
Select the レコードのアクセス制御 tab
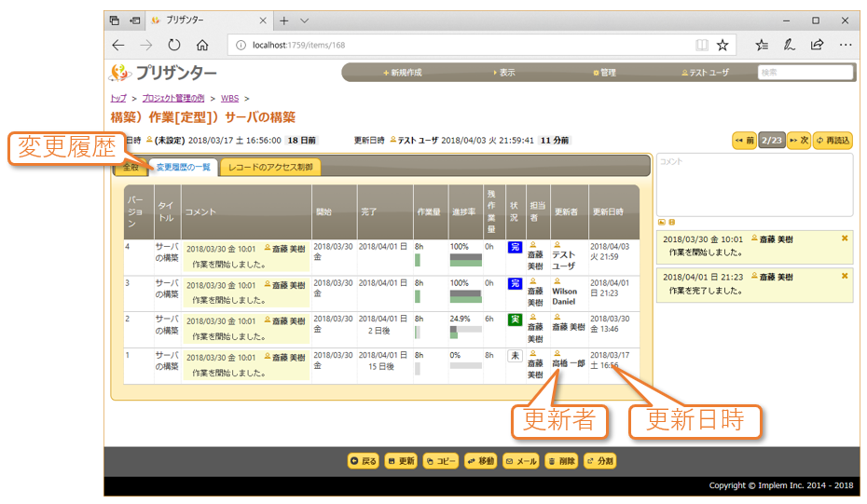[x=270, y=168]
